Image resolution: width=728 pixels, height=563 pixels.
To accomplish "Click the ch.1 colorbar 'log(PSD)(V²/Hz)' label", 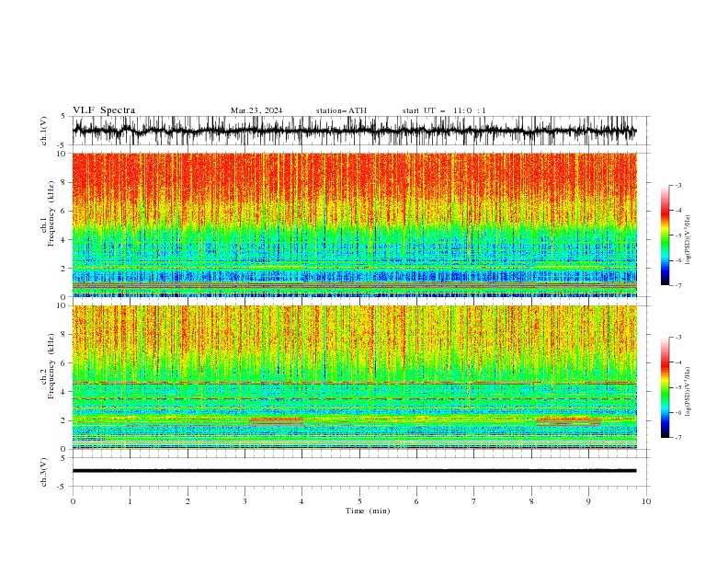I will [x=688, y=240].
